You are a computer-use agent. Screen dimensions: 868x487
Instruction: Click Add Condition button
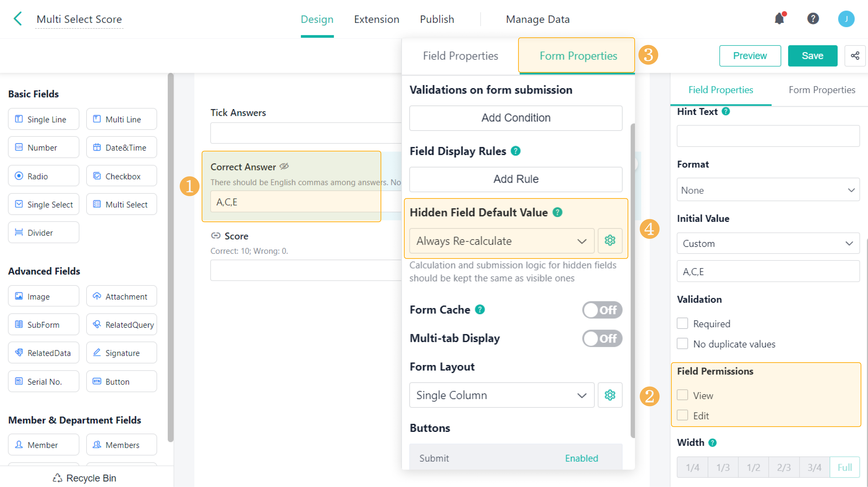pyautogui.click(x=516, y=118)
